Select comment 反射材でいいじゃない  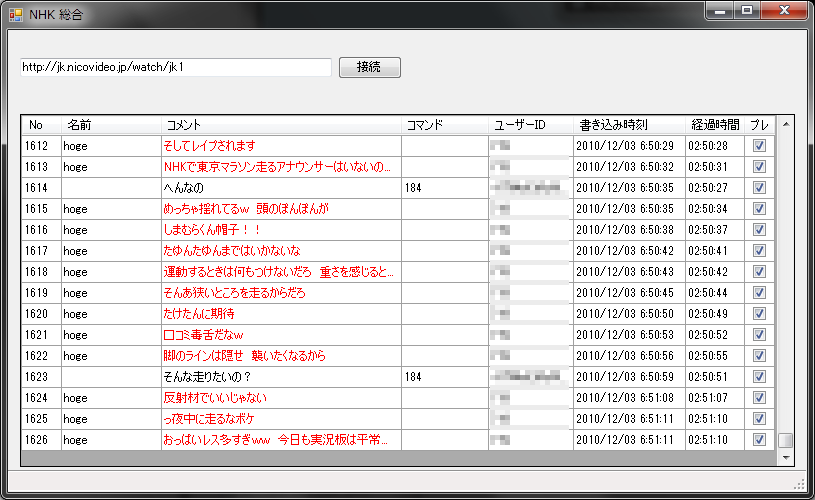click(x=215, y=398)
